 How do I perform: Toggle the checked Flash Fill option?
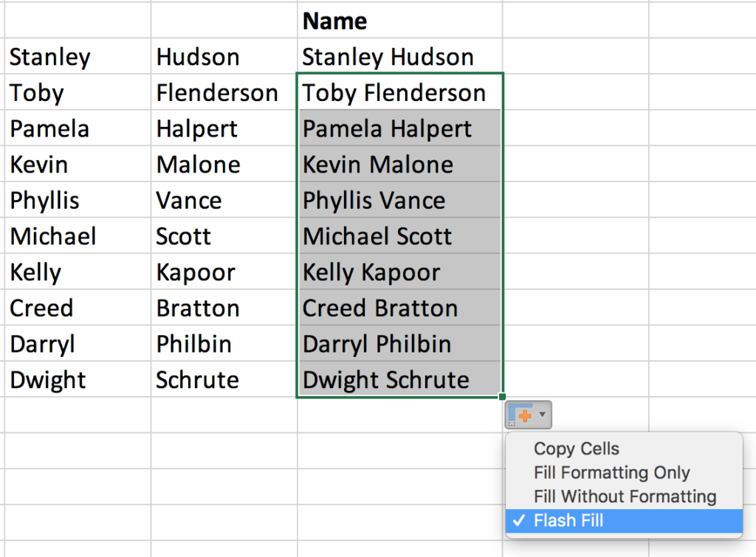[624, 521]
